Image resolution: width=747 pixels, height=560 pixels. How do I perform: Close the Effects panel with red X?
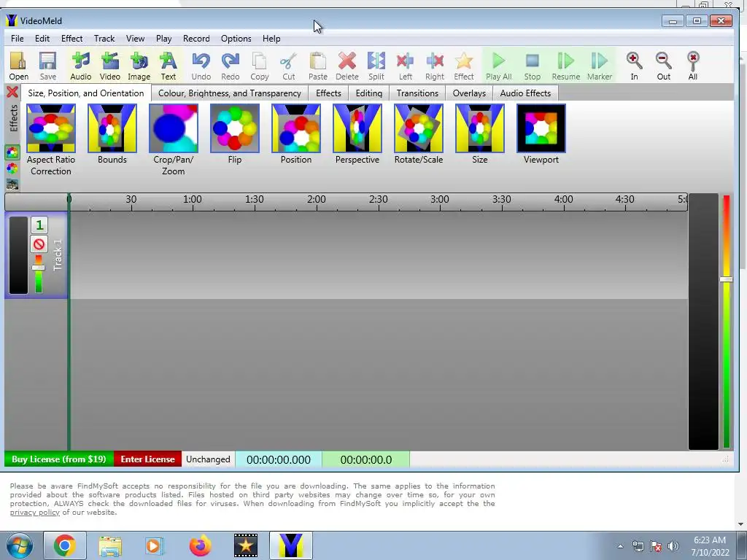[x=12, y=92]
